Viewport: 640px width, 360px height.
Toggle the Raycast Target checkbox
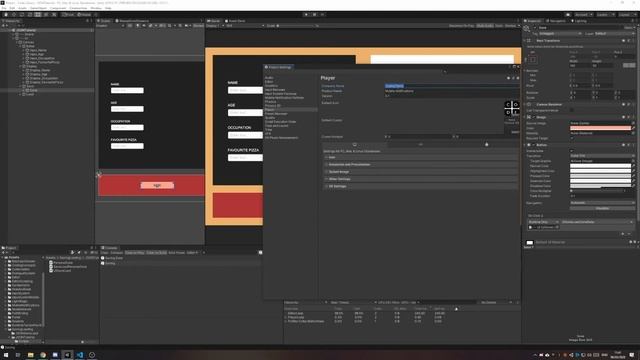571,138
